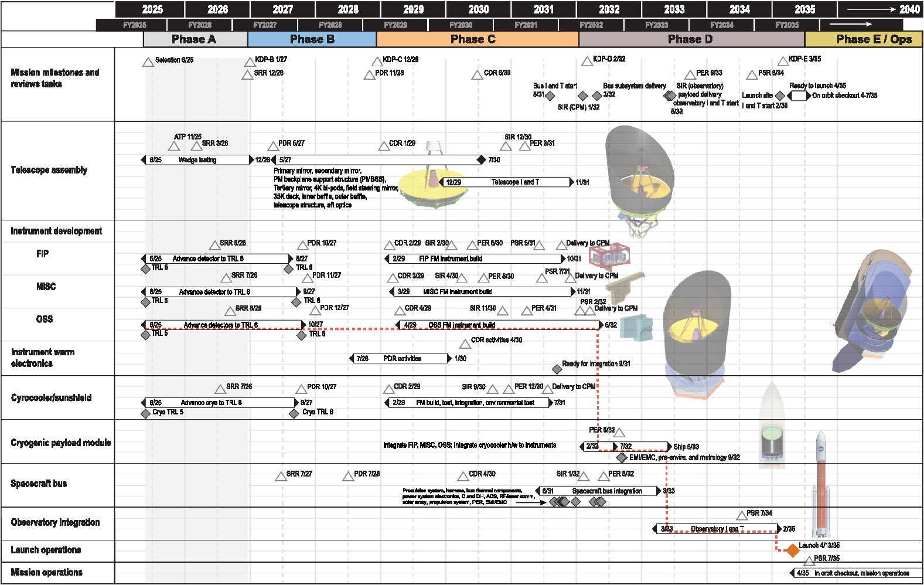Select the FY2032 fiscal year header

tap(591, 25)
